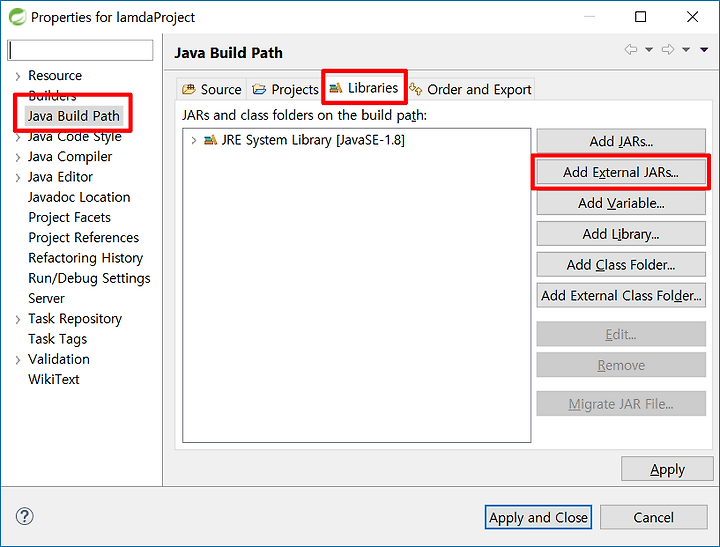
Task: Click Apply and Close button
Action: coord(538,517)
